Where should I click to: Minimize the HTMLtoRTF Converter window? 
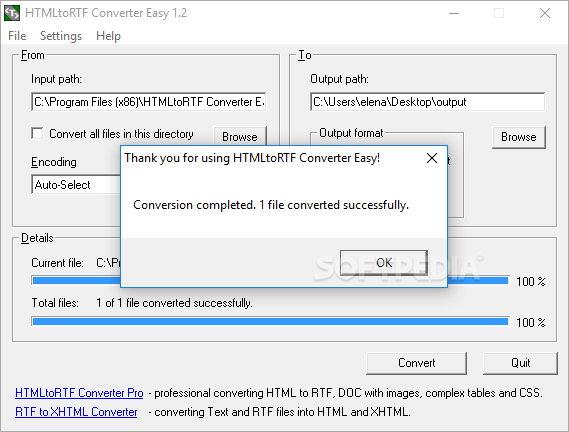point(454,13)
